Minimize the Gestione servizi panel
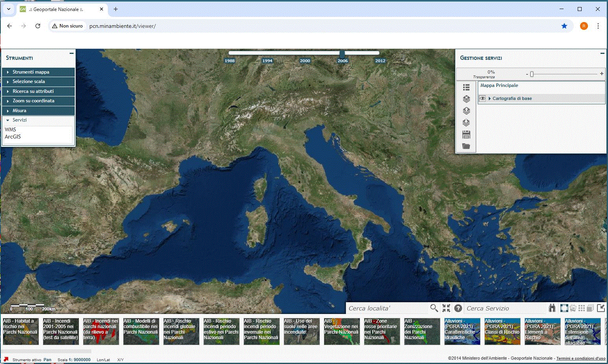The width and height of the screenshot is (608, 364). [x=602, y=53]
